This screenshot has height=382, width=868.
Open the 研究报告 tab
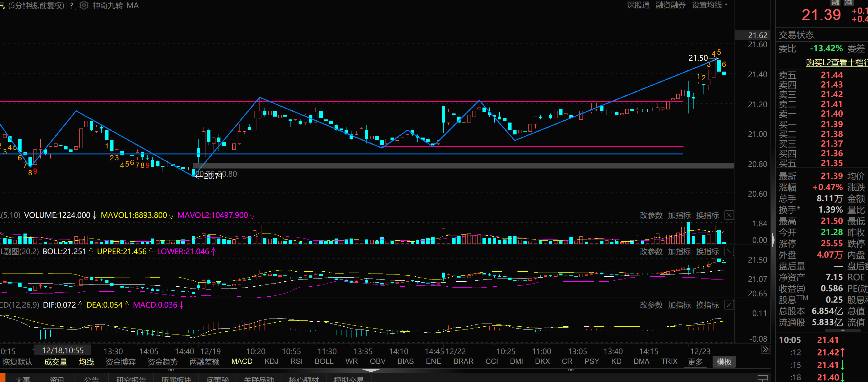coord(131,379)
